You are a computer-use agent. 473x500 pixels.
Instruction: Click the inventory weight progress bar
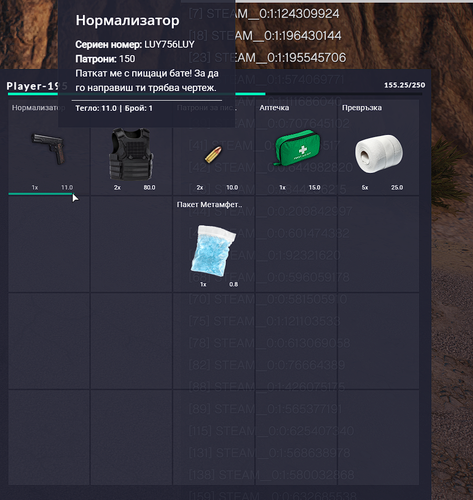215,94
